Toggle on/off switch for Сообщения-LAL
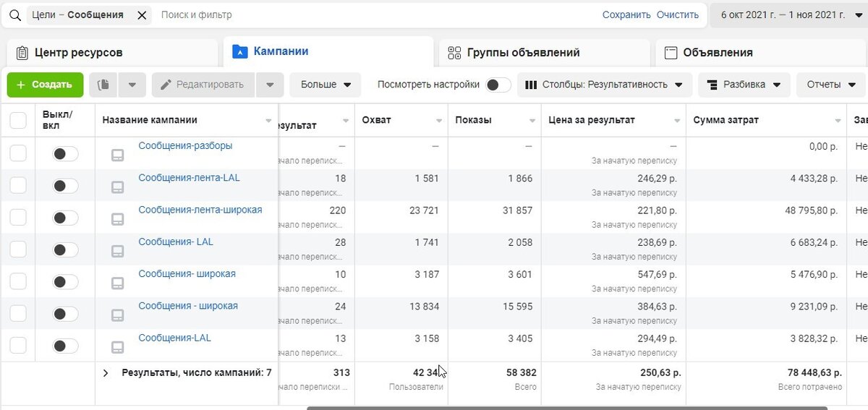The image size is (868, 410). pos(65,346)
